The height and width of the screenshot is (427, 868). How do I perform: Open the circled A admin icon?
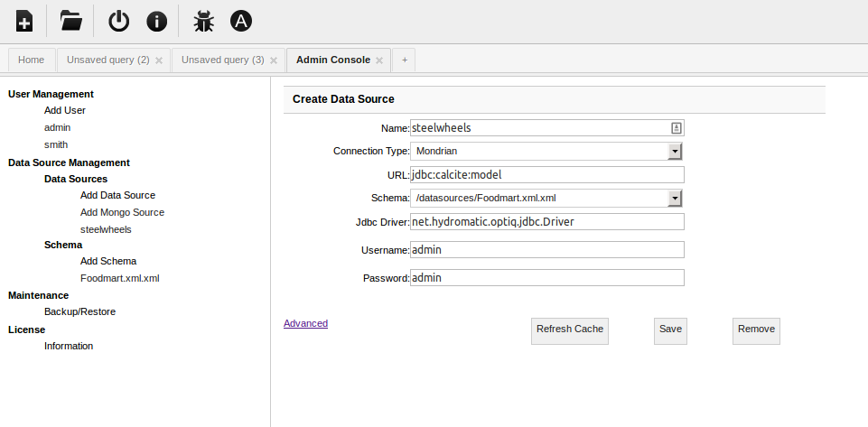coord(241,22)
